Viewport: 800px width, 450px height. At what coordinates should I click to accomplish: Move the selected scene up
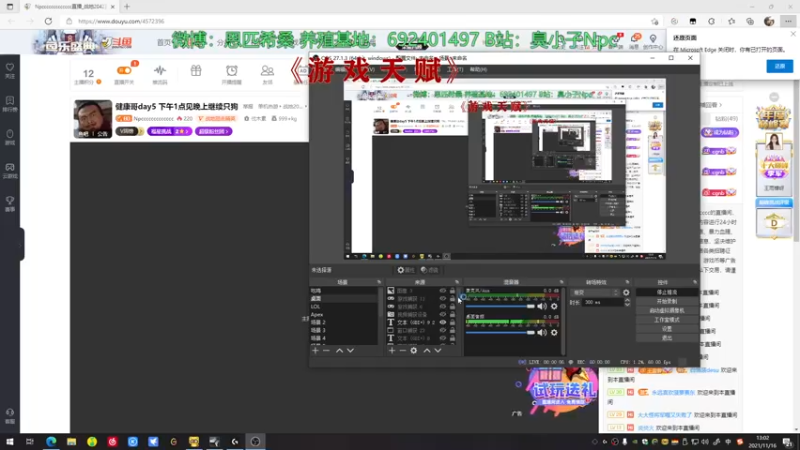click(x=339, y=351)
